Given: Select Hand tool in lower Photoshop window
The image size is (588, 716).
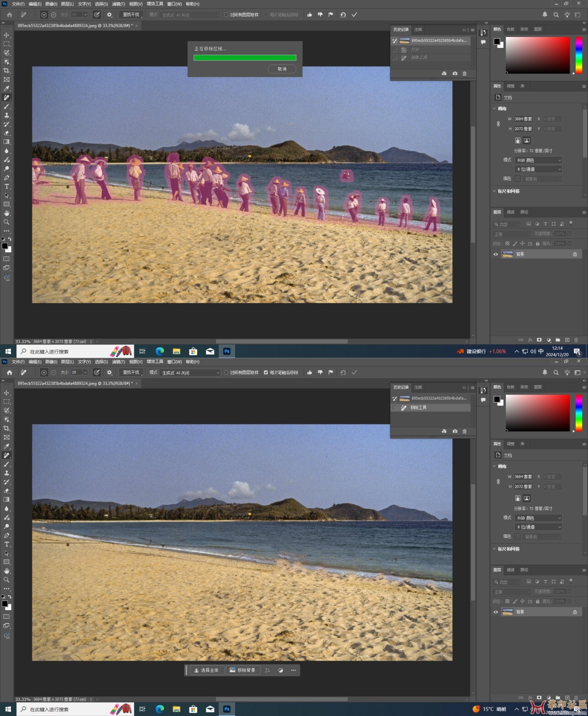Looking at the screenshot, I should coord(6,571).
